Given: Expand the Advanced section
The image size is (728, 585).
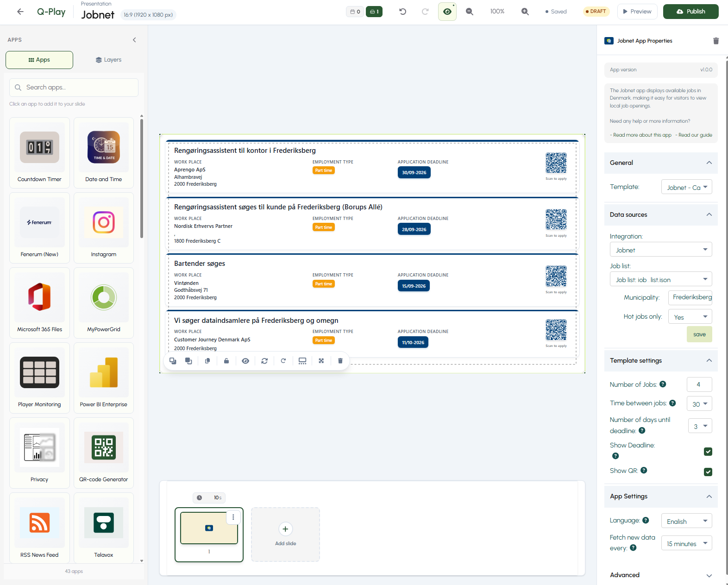Looking at the screenshot, I should (661, 575).
